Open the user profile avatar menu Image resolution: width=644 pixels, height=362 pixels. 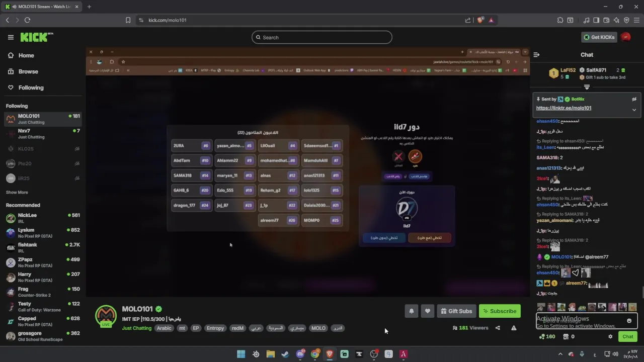[x=626, y=37]
